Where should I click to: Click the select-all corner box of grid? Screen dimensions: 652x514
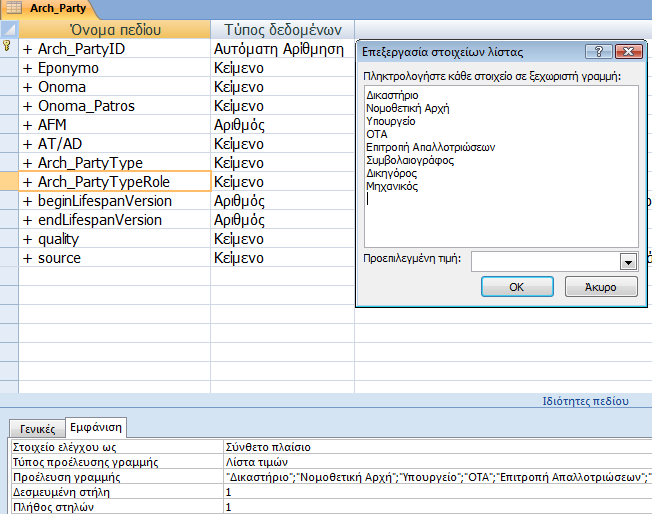(x=9, y=30)
